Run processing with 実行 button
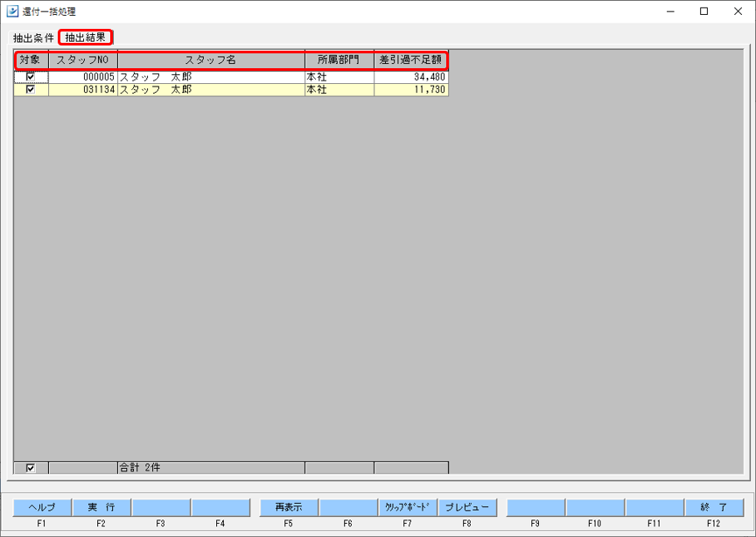Screen dimensions: 756x537 tap(101, 507)
